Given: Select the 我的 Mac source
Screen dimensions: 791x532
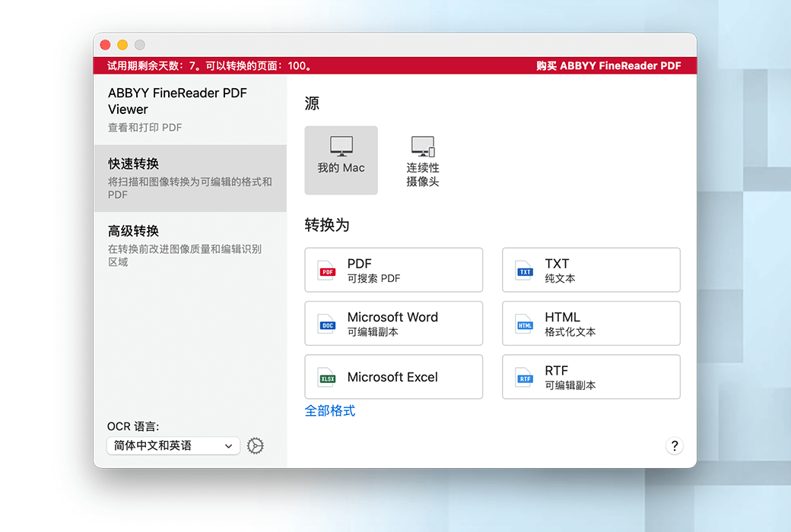Looking at the screenshot, I should pos(341,160).
